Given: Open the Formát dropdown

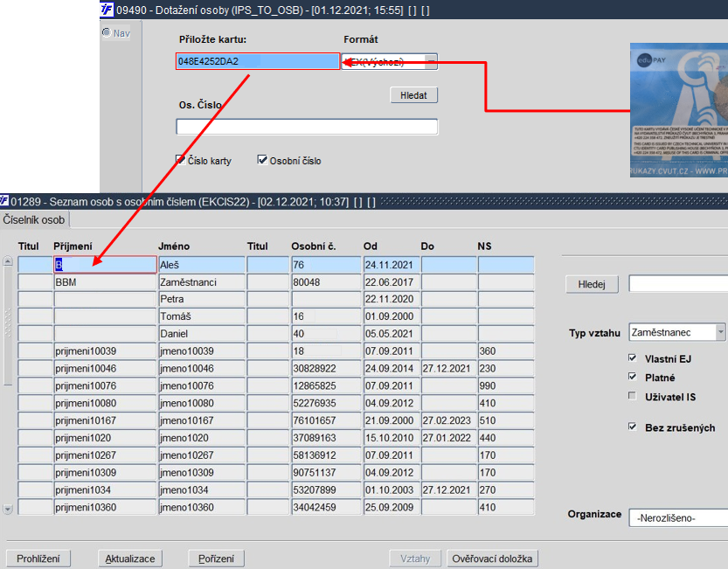Looking at the screenshot, I should pyautogui.click(x=432, y=62).
